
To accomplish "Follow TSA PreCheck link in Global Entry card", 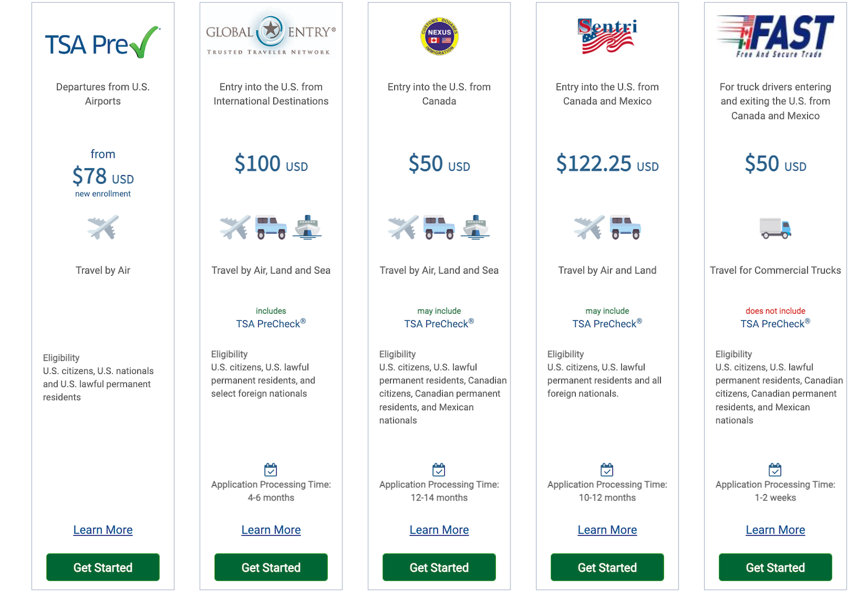I will (x=271, y=323).
